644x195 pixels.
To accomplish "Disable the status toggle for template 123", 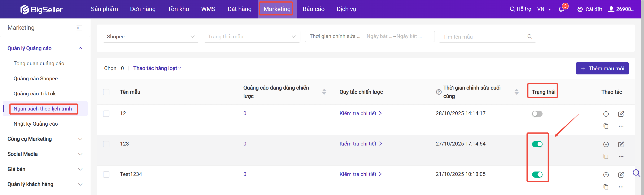I will coord(537,144).
